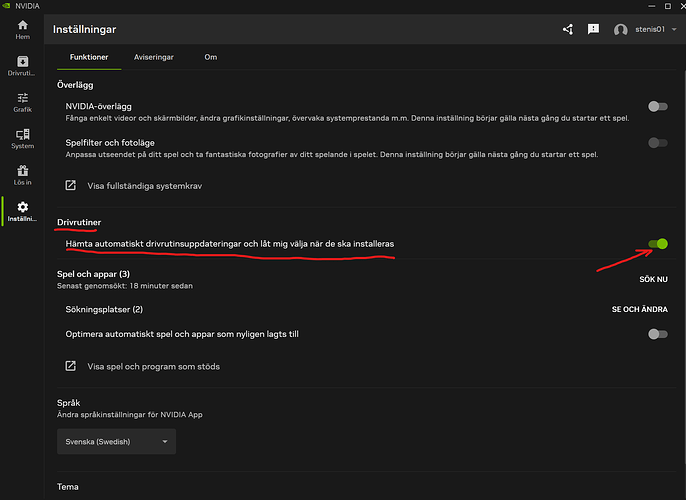Switch to the Aviseringar tab
Screen dimensions: 686x500
pyautogui.click(x=154, y=57)
